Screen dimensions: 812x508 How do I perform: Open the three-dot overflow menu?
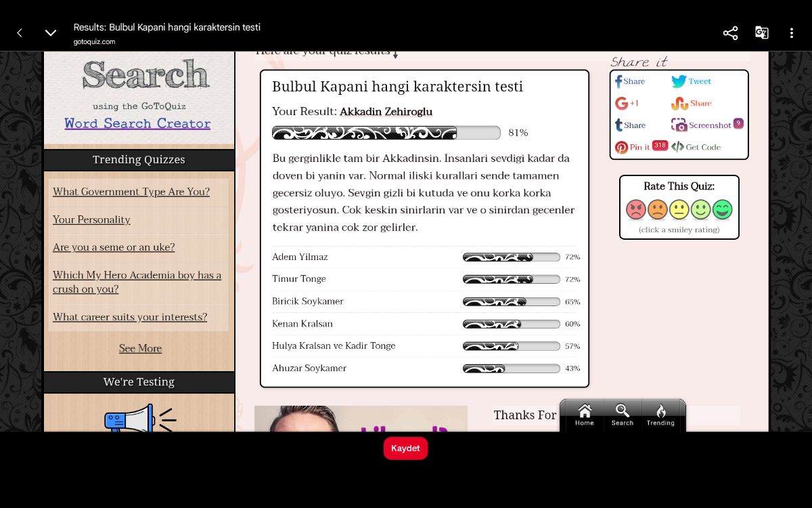point(792,33)
